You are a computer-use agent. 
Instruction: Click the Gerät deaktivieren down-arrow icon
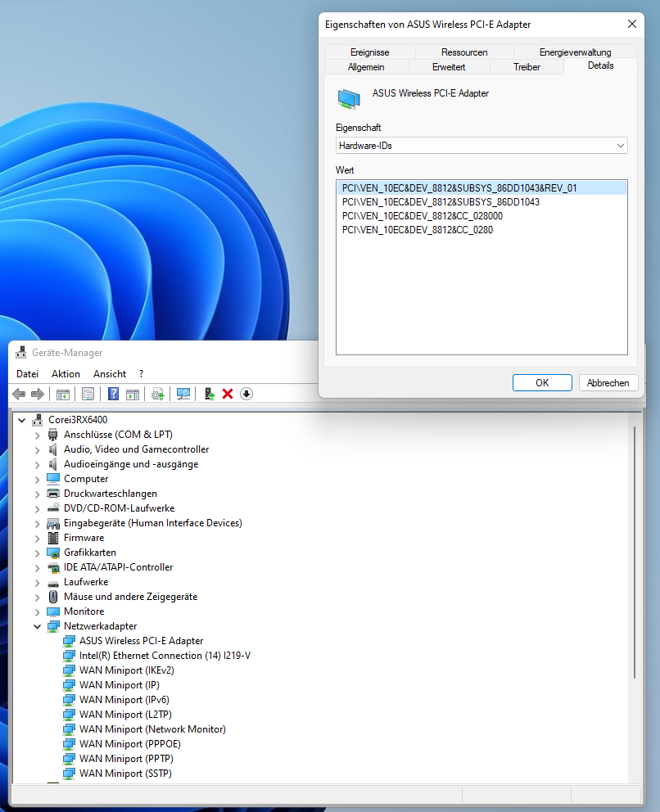tap(247, 394)
